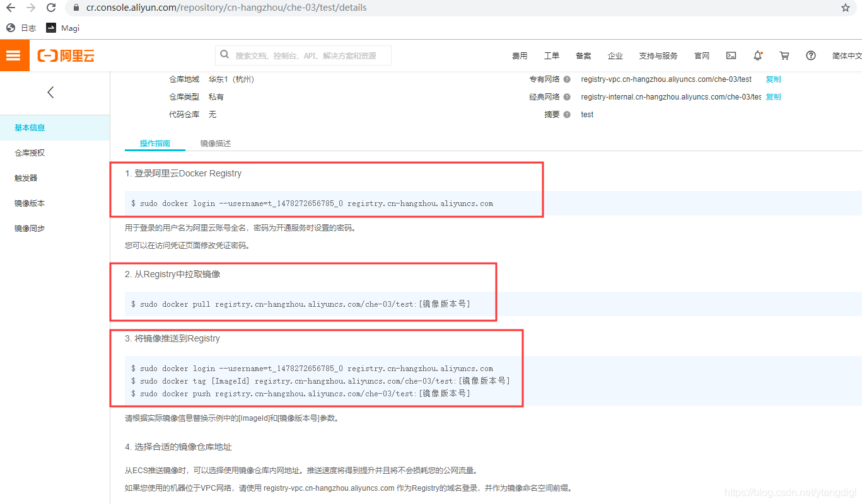Viewport: 862px width, 504px height.
Task: Select 触发器 in the sidebar
Action: point(55,178)
